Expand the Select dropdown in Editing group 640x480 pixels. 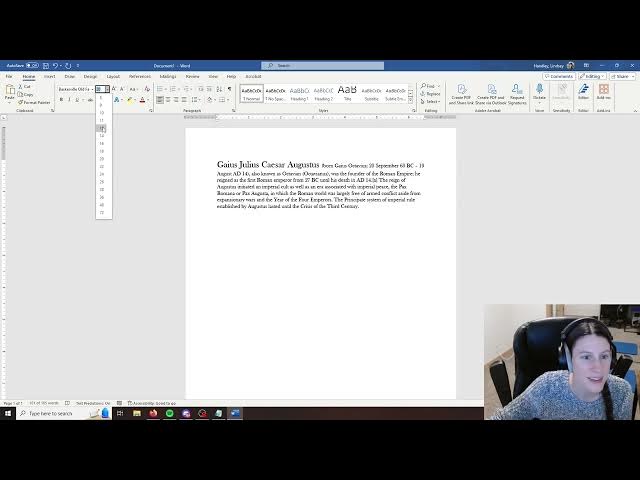tap(431, 102)
